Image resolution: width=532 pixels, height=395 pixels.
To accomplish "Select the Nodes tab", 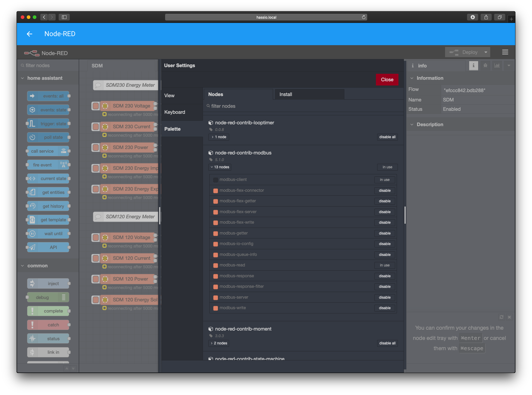I will [x=238, y=94].
